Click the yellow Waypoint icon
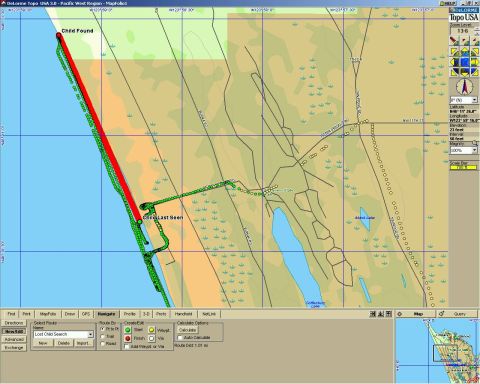 coord(152,330)
